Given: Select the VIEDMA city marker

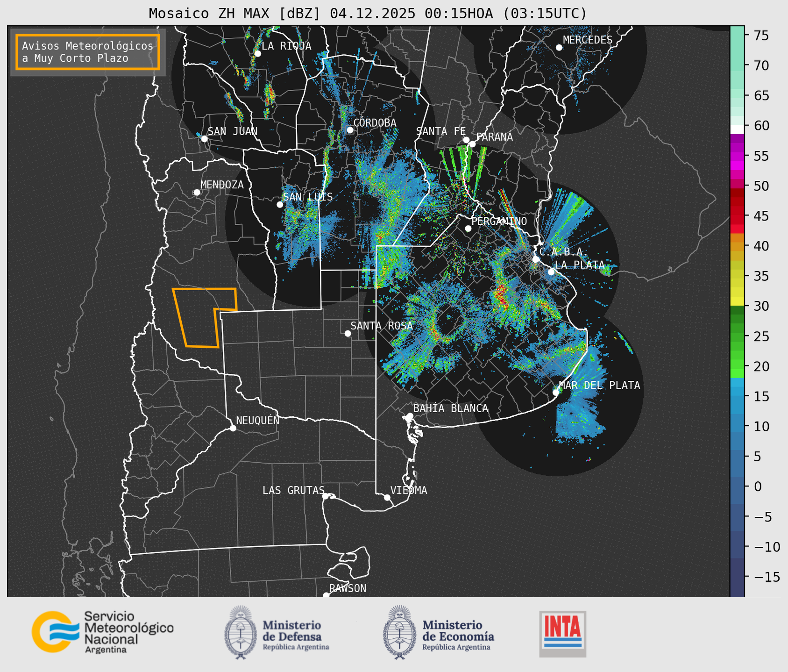Looking at the screenshot, I should coord(387,497).
